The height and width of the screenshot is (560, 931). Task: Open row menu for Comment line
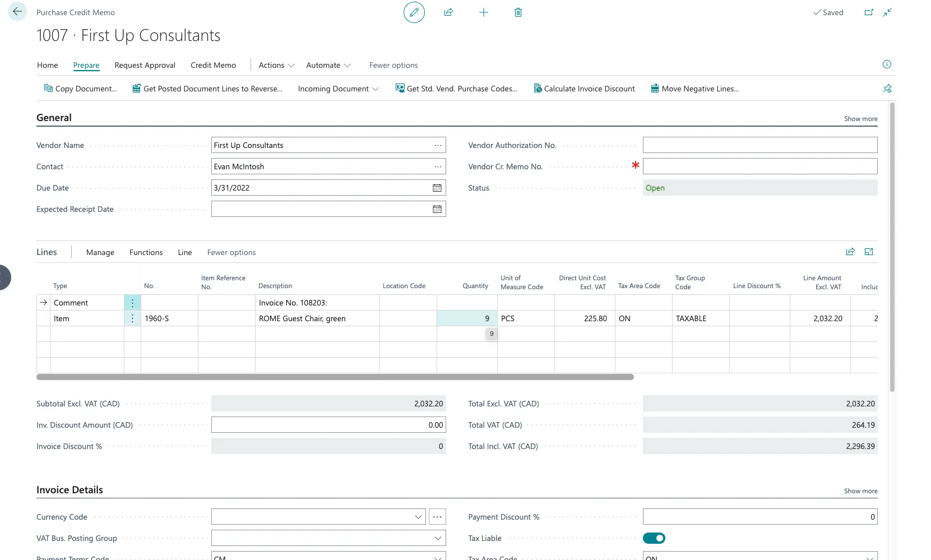point(132,303)
